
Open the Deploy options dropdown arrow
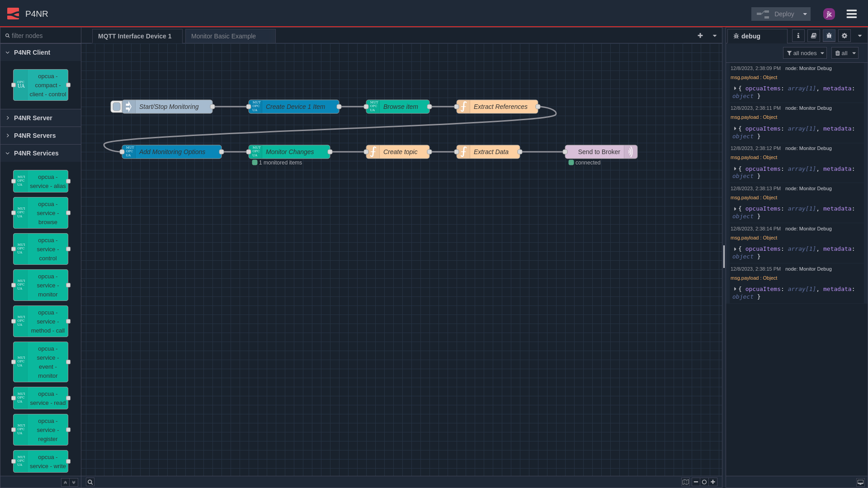tap(806, 14)
